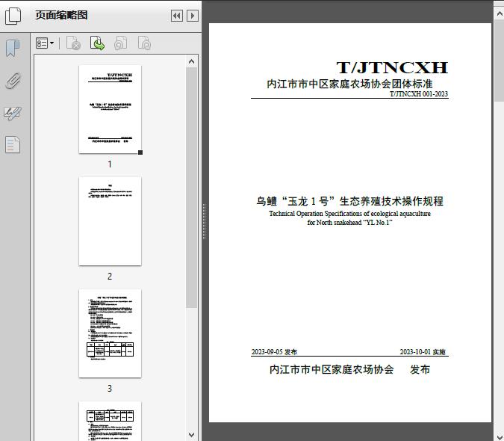504x441 pixels.
Task: Select the partially visible page 4 thumbnail
Action: (x=110, y=421)
